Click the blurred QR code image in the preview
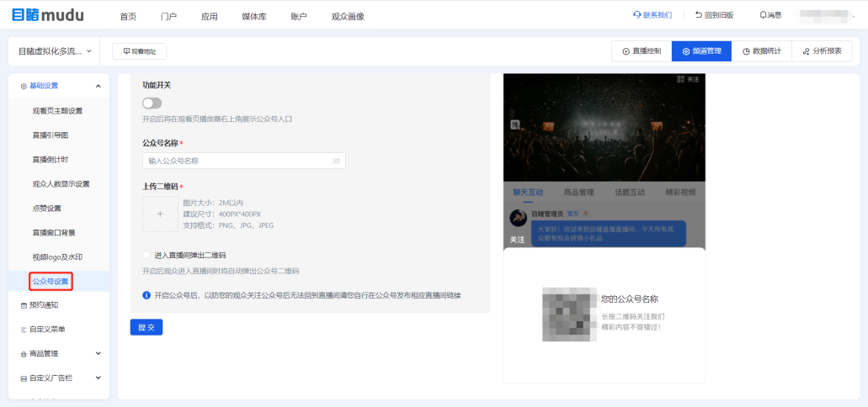The image size is (868, 407). click(x=570, y=314)
